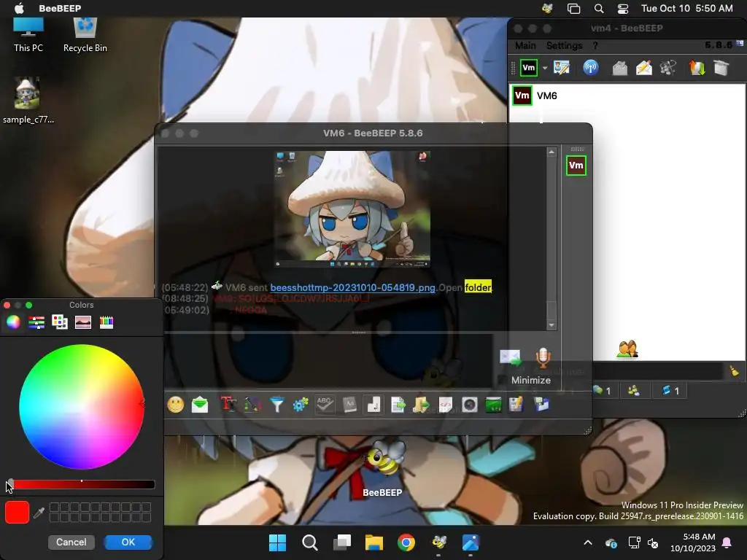Click the code snippet icon in chat toolbar
The image size is (747, 560).
pyautogui.click(x=446, y=405)
